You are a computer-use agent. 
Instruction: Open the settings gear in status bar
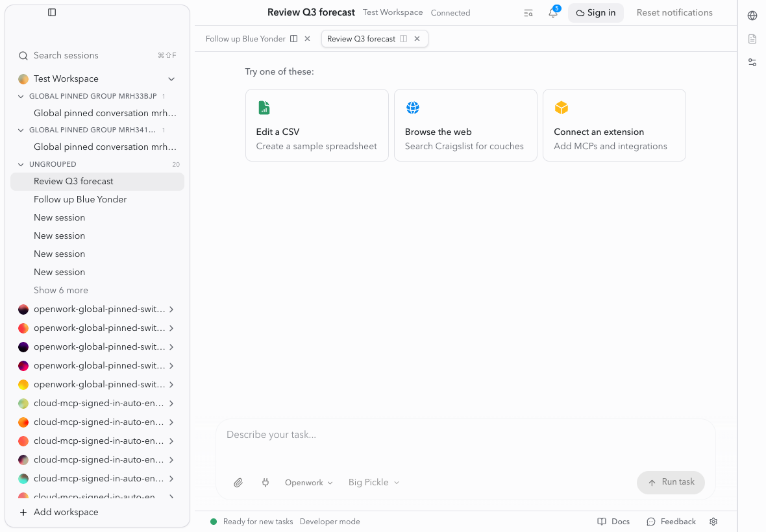713,522
